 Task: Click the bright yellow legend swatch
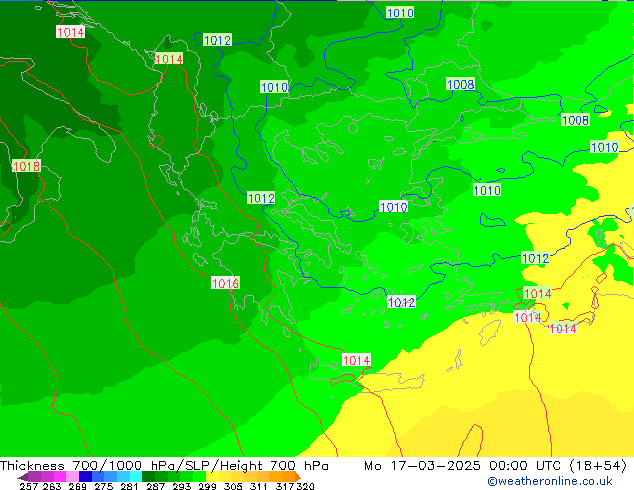212,476
